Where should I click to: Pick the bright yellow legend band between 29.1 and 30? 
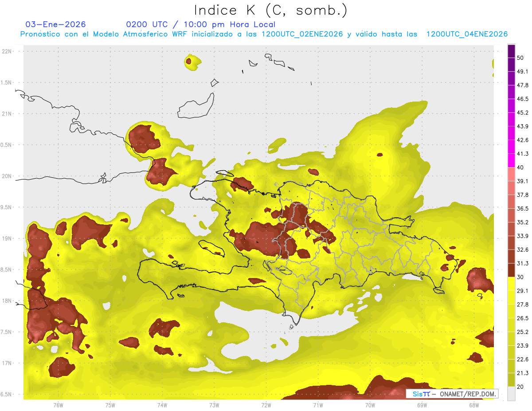point(511,284)
